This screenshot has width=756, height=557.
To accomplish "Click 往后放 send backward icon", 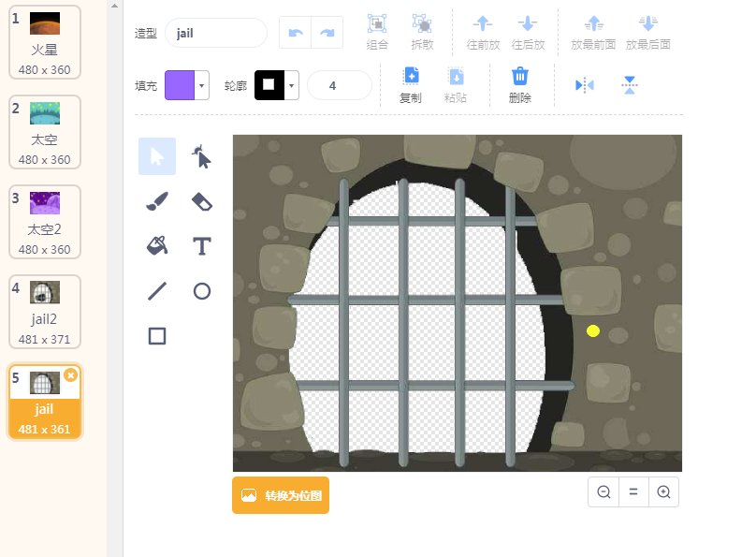I will tap(528, 23).
